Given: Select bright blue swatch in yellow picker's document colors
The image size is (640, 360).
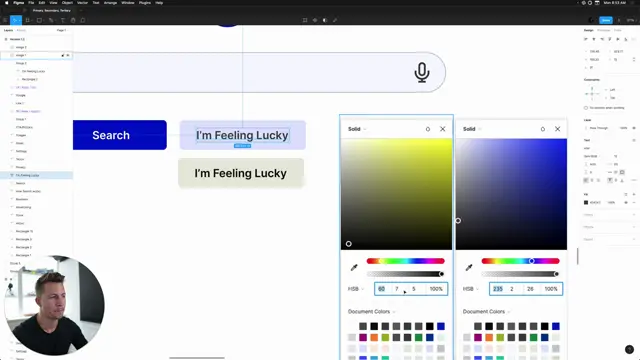Looking at the screenshot, I should 441,326.
